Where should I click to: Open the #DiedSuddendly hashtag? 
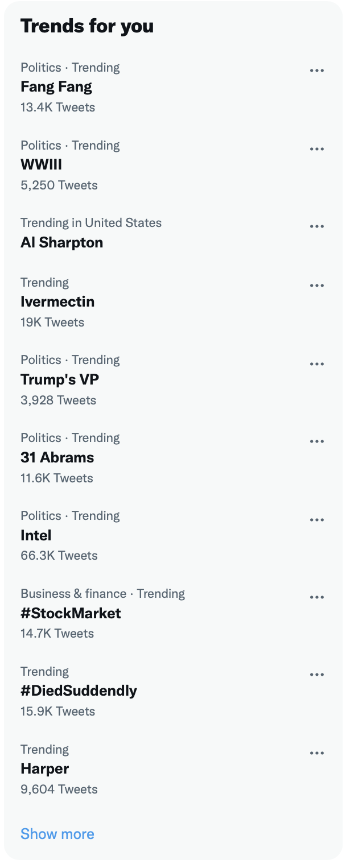coord(173,692)
